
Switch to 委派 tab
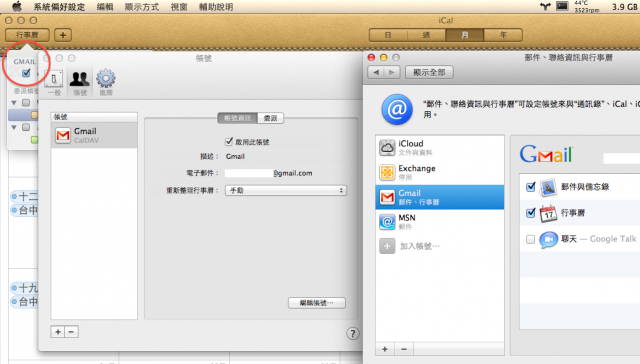tap(270, 118)
